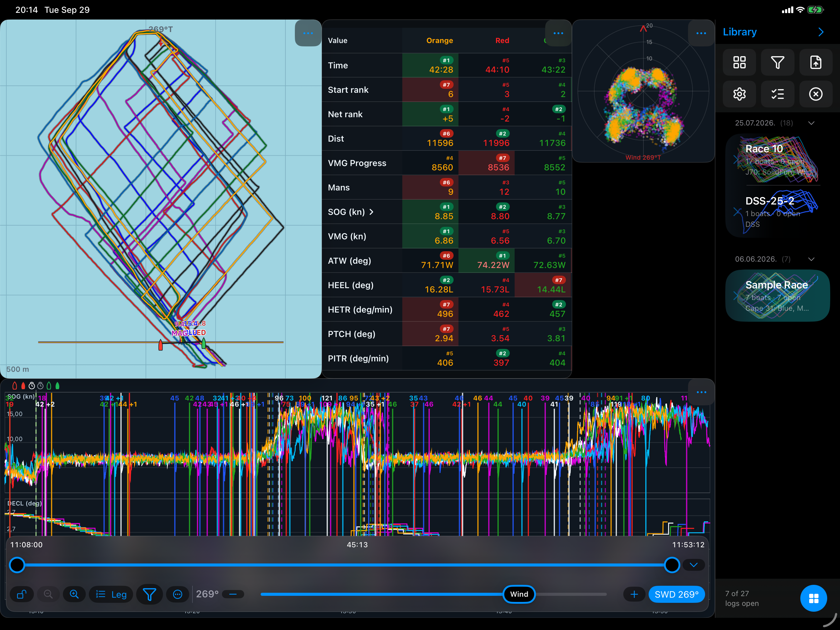Collapse the 25.07.2026 log group
Viewport: 840px width, 630px height.
(811, 123)
